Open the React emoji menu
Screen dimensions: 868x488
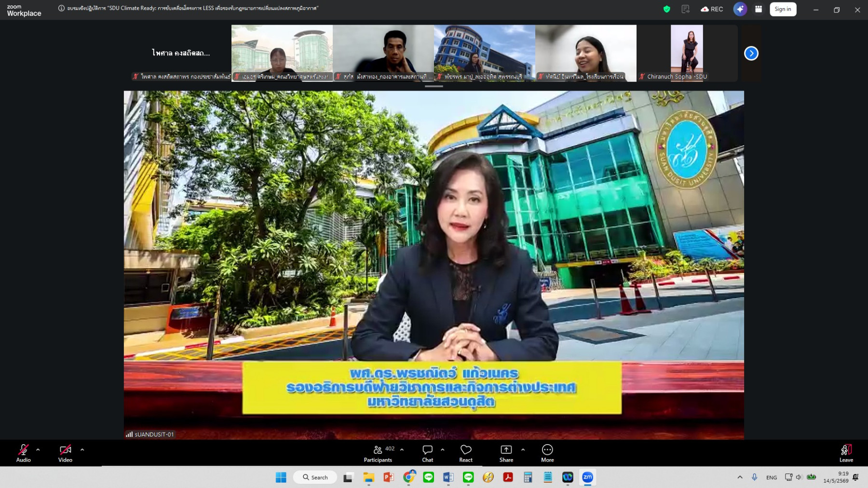[x=466, y=453]
